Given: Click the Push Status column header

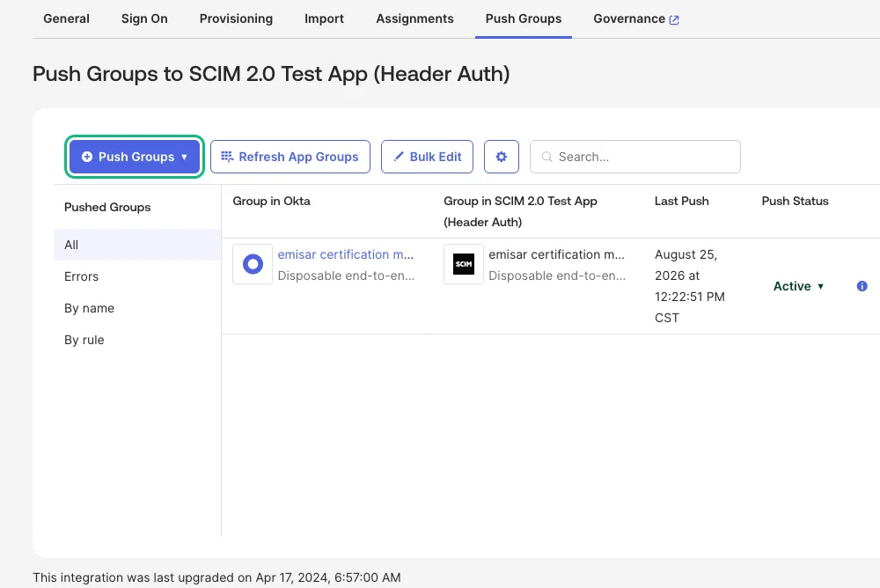Looking at the screenshot, I should point(795,201).
